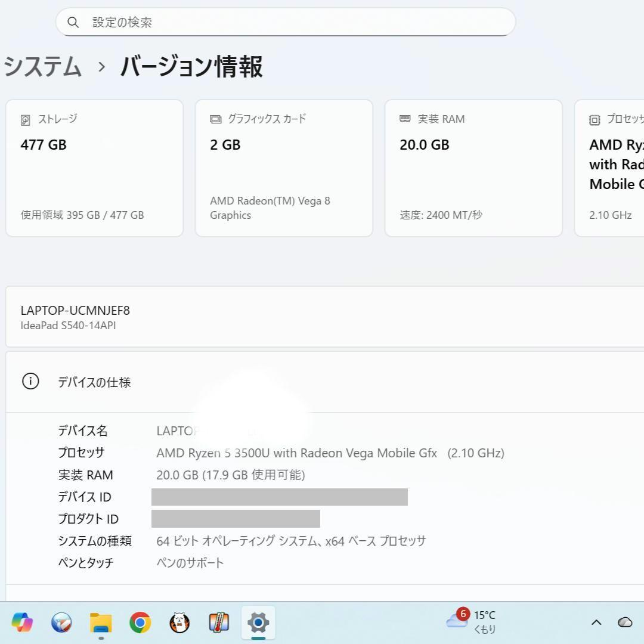Screen dimensions: 644x644
Task: Launch the Lhaplus alpaca icon on the taskbar
Action: tap(179, 622)
